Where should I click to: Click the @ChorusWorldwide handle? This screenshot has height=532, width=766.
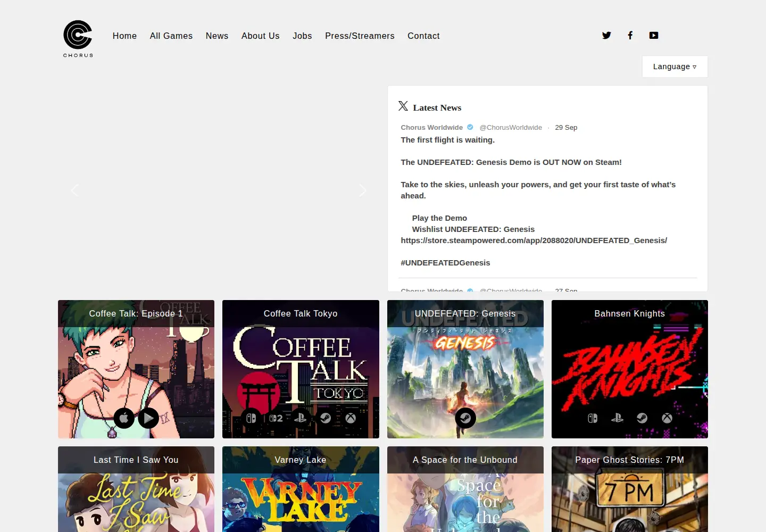[511, 127]
